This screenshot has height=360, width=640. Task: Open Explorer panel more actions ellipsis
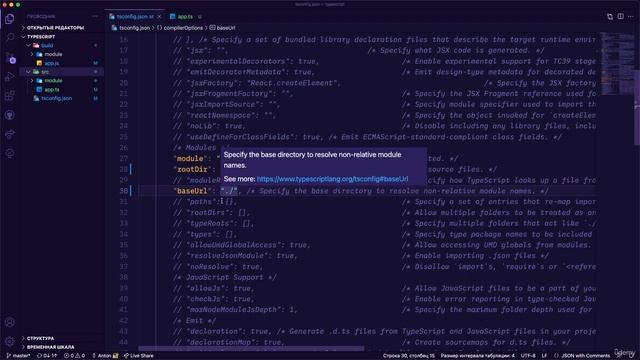point(95,16)
